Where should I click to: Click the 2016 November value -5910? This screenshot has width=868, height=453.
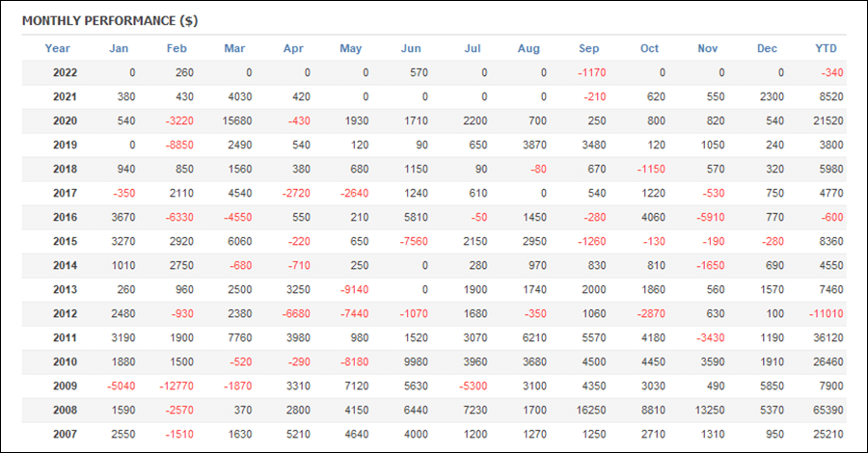710,218
